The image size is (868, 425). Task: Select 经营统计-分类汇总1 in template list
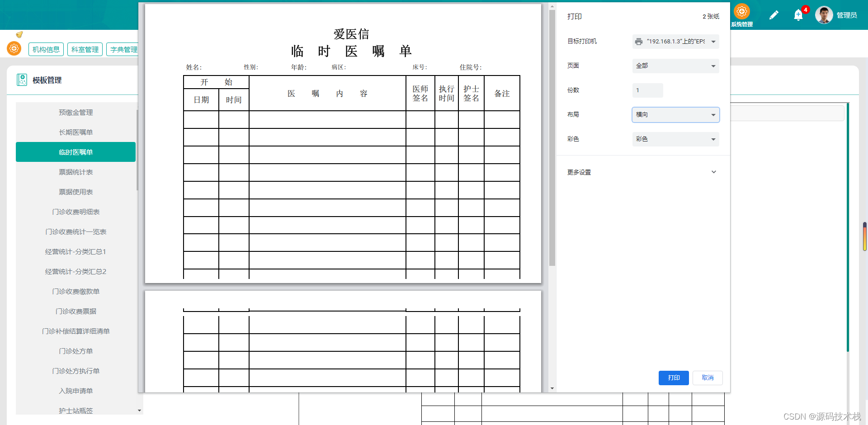[x=75, y=252]
